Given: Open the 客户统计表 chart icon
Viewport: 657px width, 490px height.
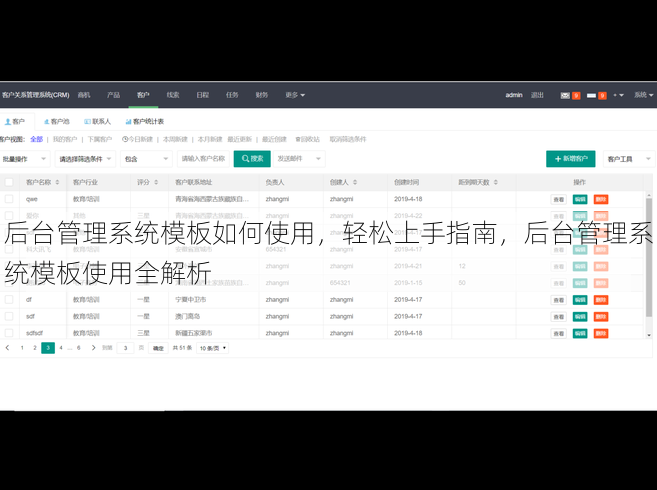Looking at the screenshot, I should click(x=128, y=122).
